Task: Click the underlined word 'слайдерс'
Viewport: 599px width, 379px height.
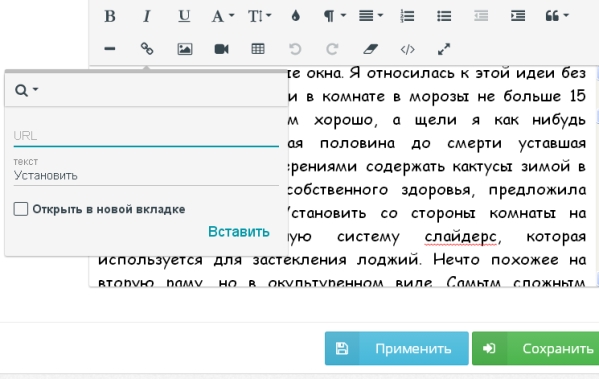Action: pos(461,237)
